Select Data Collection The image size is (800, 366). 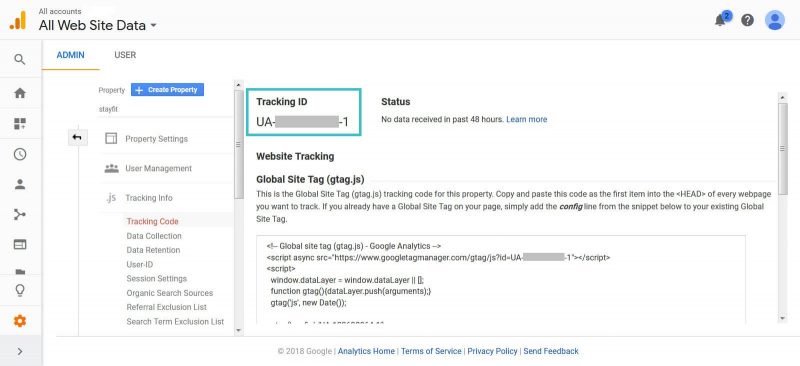[x=154, y=236]
